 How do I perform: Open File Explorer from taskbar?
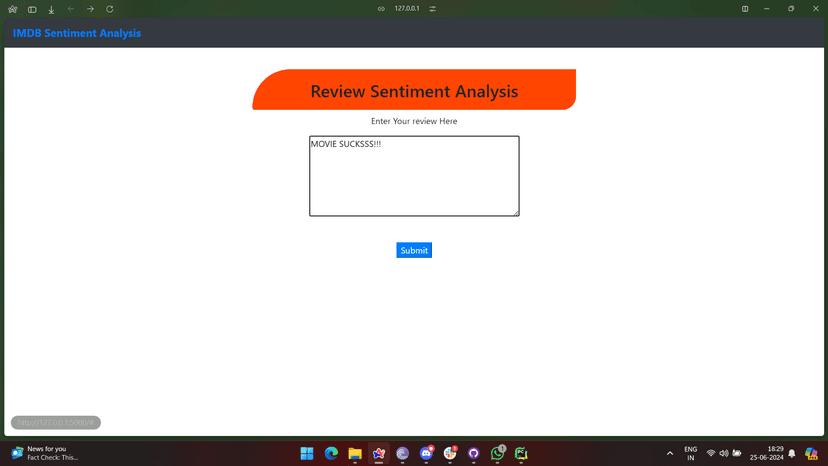[x=355, y=453]
